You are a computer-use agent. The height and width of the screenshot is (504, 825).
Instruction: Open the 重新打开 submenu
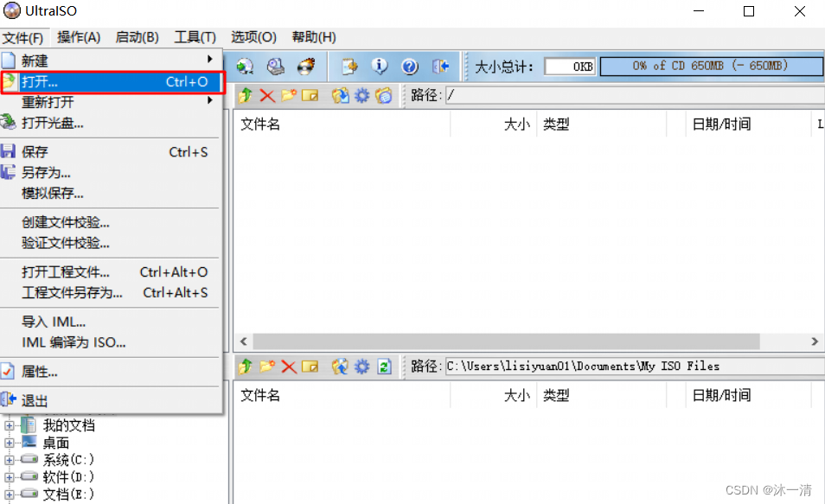pos(111,101)
